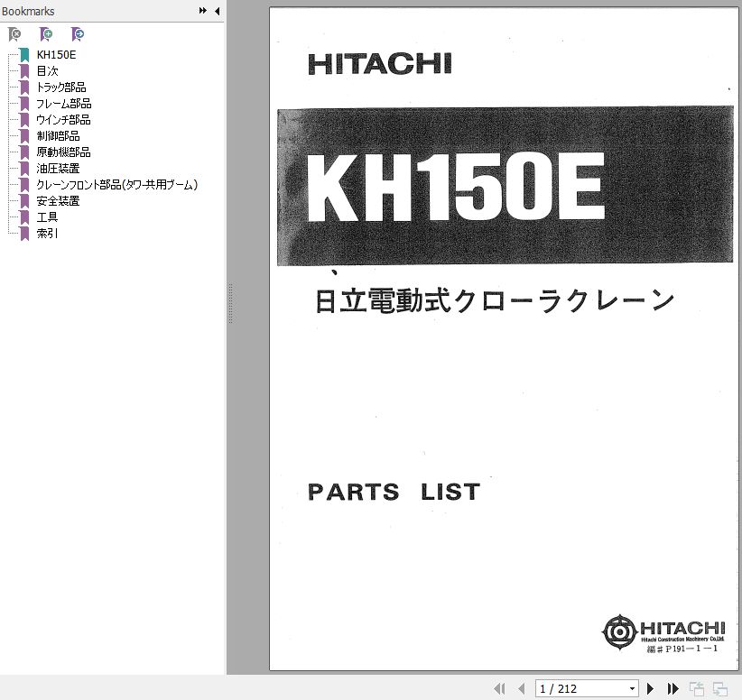
Task: Click the previous view icon in status bar
Action: coord(697,688)
